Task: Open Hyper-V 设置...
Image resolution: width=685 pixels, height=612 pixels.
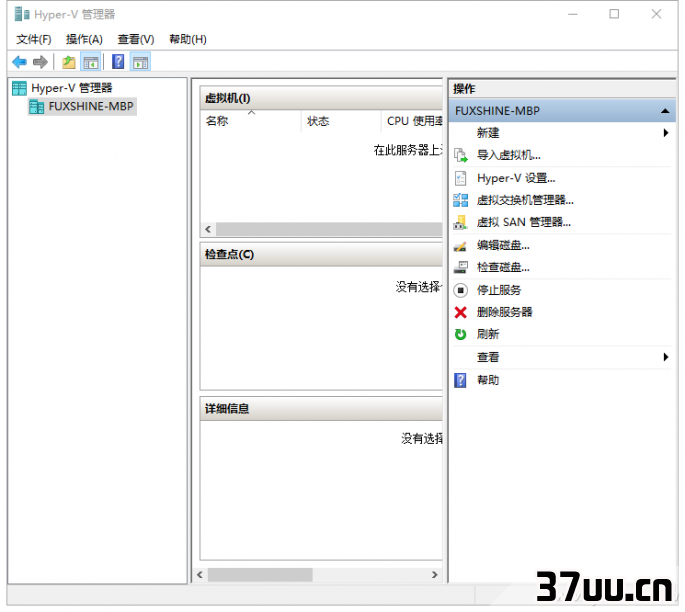Action: pos(516,178)
